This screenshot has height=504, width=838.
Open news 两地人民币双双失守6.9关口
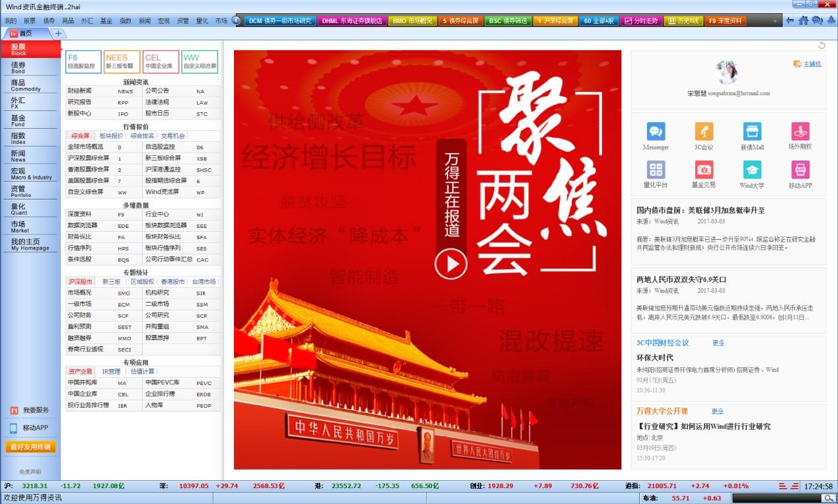click(x=681, y=279)
